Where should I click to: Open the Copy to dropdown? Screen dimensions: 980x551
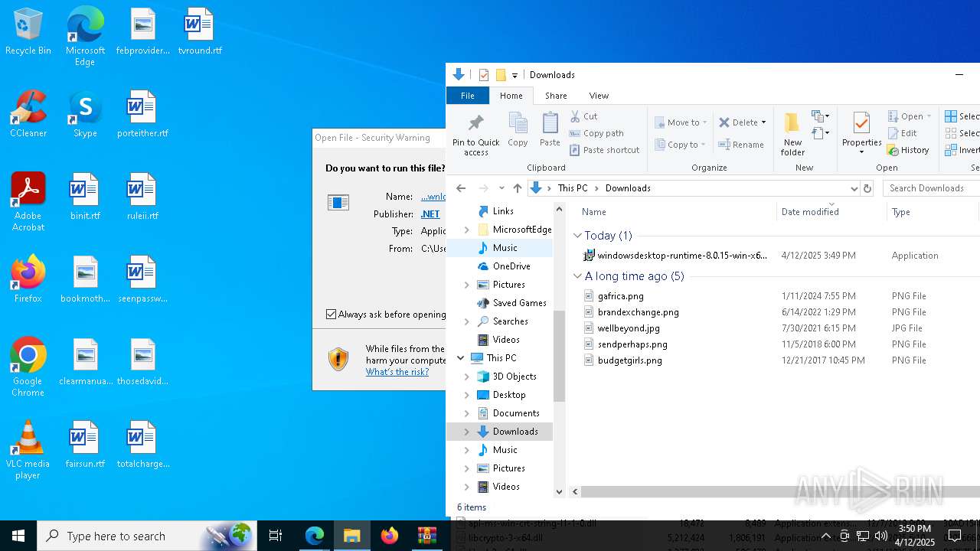coord(680,145)
